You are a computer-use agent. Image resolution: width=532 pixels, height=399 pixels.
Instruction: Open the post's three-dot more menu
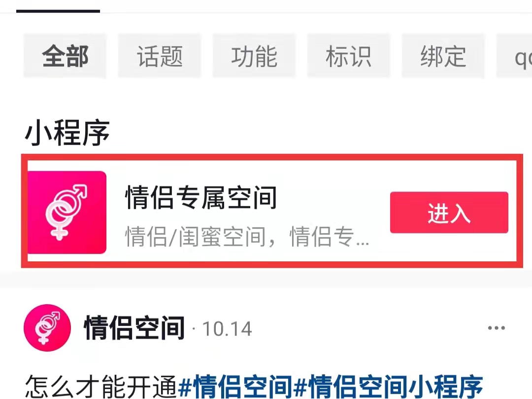point(497,327)
